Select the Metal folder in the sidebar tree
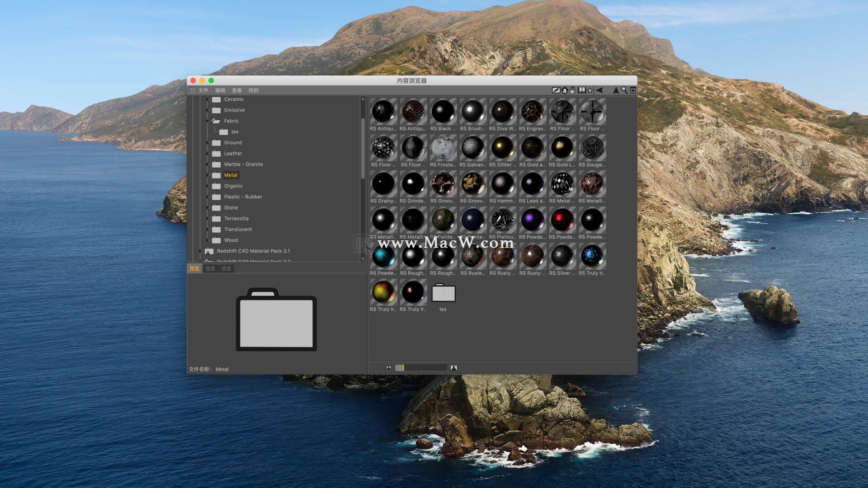This screenshot has width=868, height=488. 231,175
